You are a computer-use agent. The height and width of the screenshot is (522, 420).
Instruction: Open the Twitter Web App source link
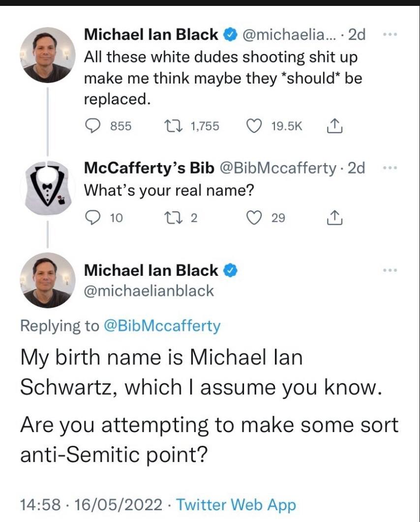[x=236, y=504]
